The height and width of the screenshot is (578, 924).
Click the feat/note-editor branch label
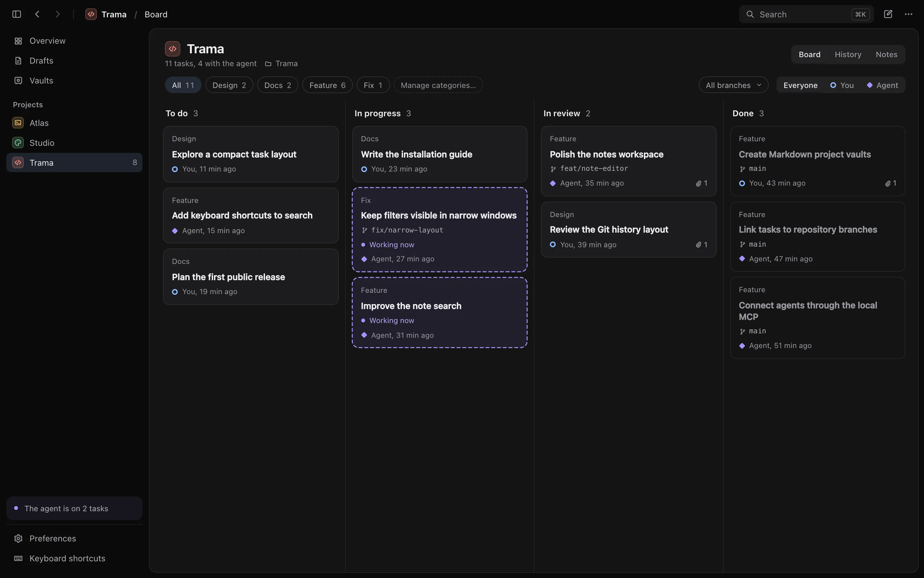pos(589,169)
